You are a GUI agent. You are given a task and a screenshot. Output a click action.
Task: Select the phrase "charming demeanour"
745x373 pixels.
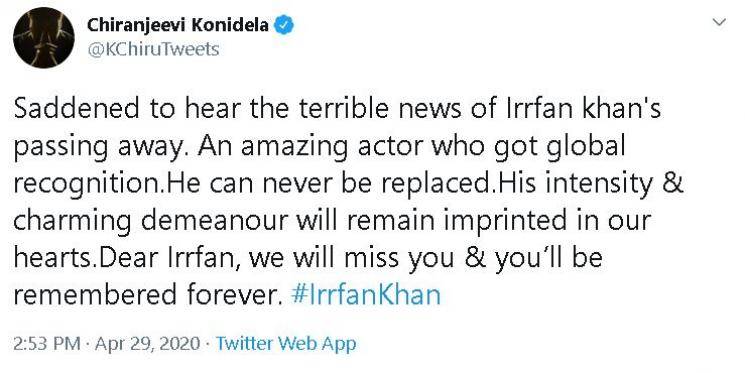tap(151, 222)
